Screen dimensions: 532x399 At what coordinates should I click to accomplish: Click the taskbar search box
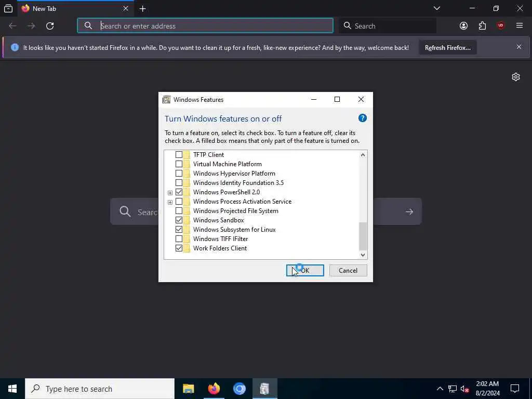point(100,389)
